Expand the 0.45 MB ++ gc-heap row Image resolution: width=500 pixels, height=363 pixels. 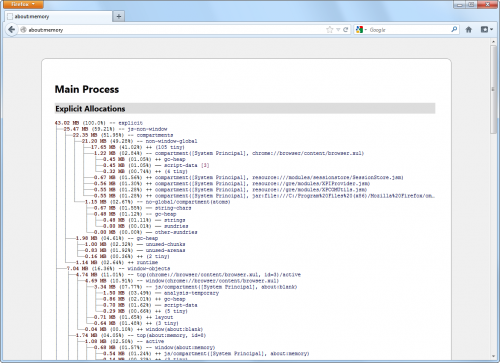144,159
